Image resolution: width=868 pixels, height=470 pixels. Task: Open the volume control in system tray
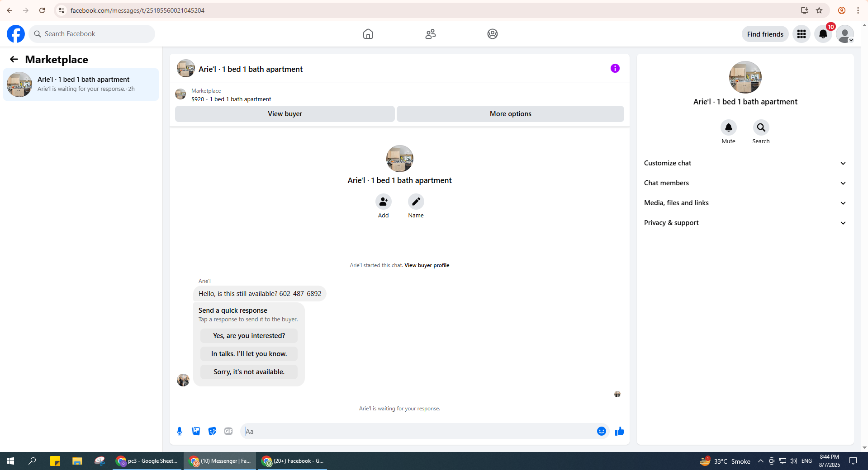[793, 461]
